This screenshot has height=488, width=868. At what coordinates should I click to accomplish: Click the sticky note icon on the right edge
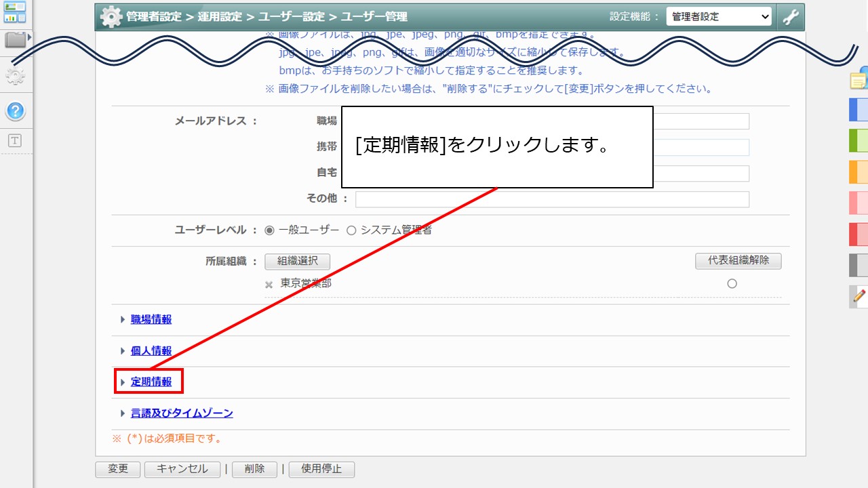859,79
